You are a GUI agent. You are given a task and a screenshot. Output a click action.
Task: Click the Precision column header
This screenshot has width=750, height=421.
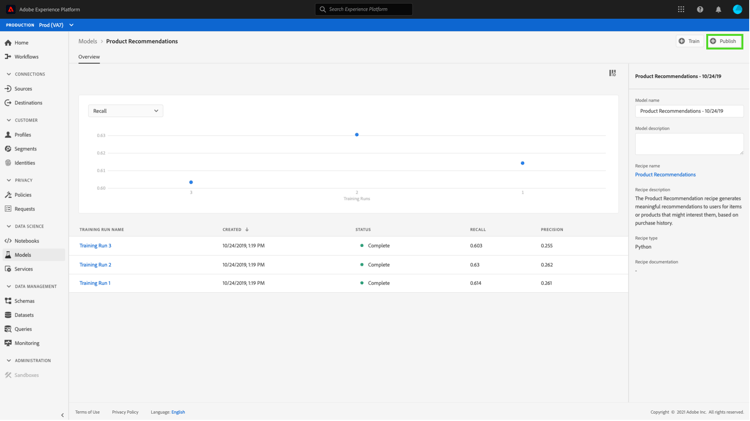coord(552,230)
